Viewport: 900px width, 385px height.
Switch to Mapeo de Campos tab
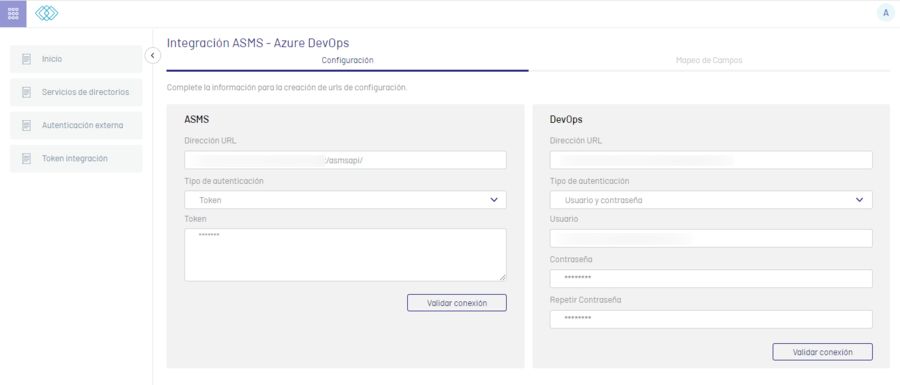coord(709,60)
